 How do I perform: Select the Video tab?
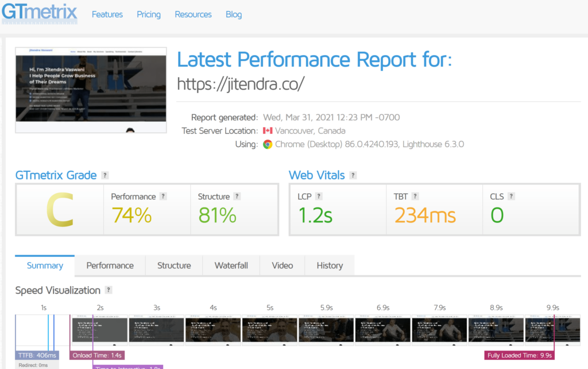pos(282,266)
